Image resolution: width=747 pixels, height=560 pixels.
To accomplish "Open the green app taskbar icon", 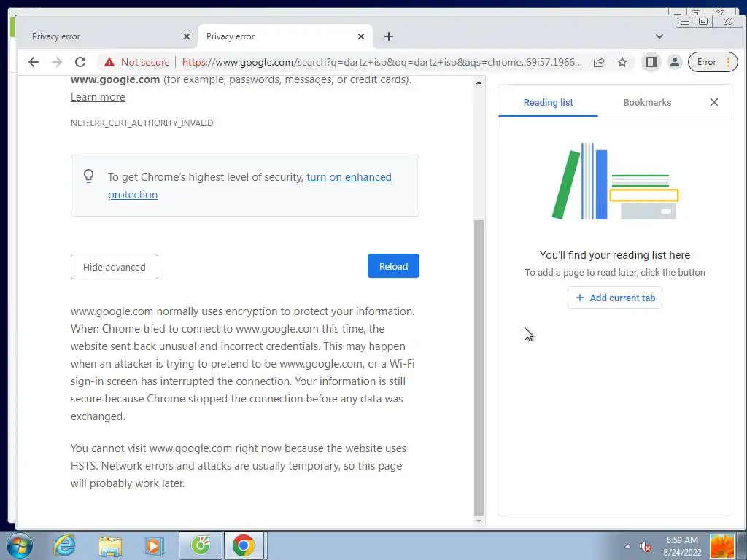I will [x=201, y=545].
